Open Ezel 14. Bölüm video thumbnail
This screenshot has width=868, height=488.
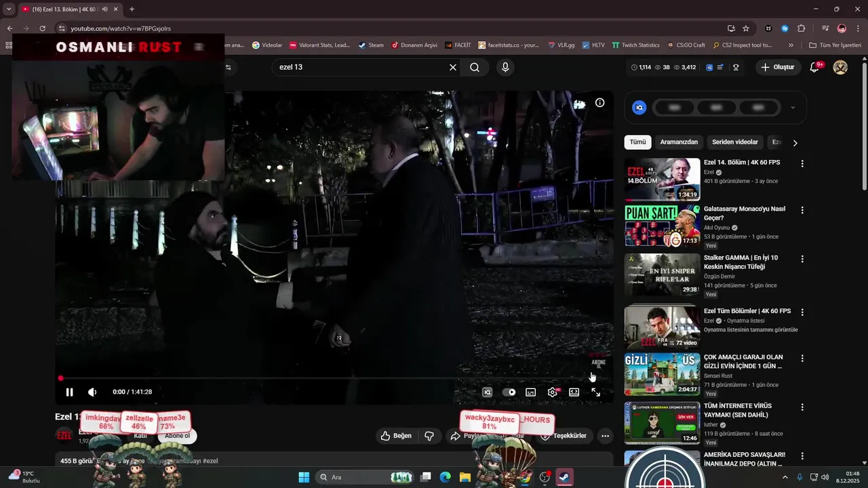point(663,179)
